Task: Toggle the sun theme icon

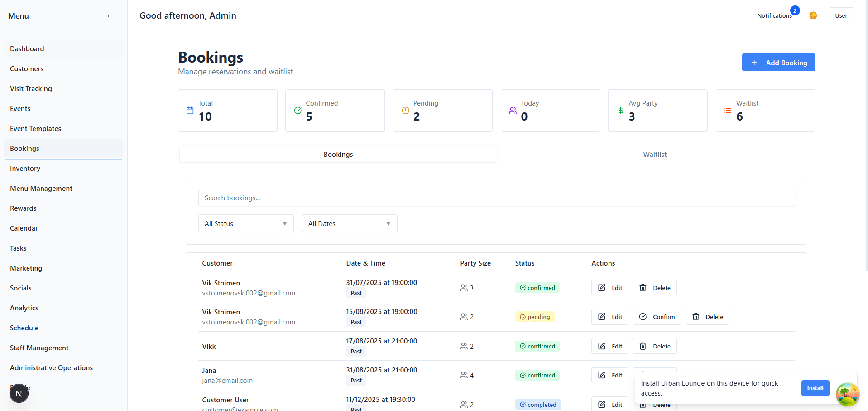Action: point(813,15)
